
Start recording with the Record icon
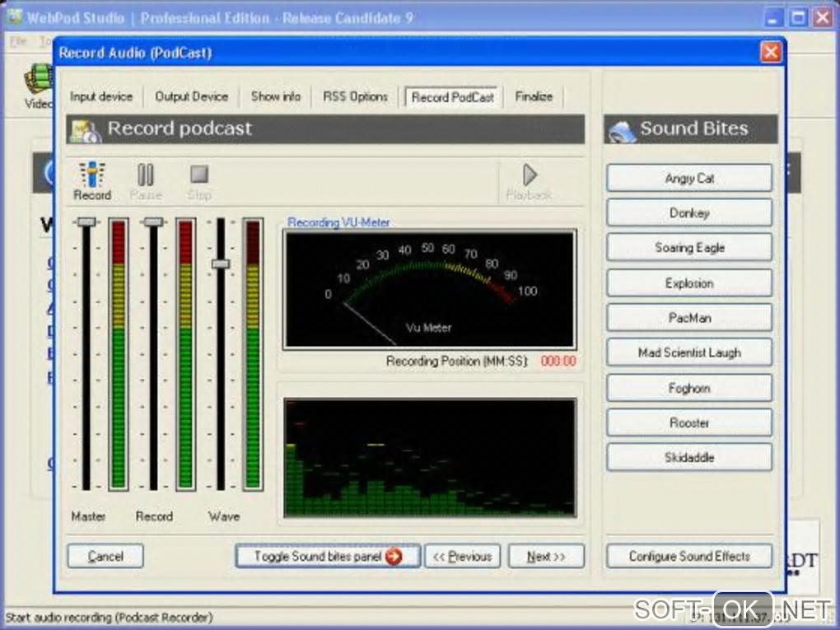[92, 175]
